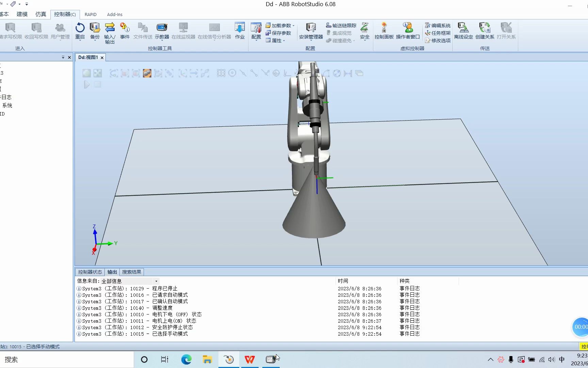This screenshot has width=588, height=368.
Task: Open the 备份 (Backup) tool
Action: (95, 31)
